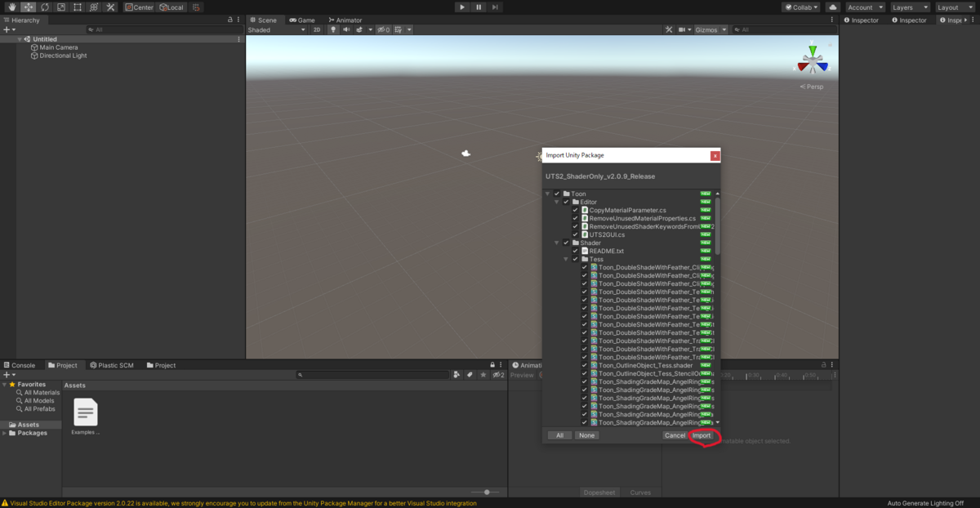Click Hierarchy panel lock icon
980x508 pixels.
click(229, 20)
